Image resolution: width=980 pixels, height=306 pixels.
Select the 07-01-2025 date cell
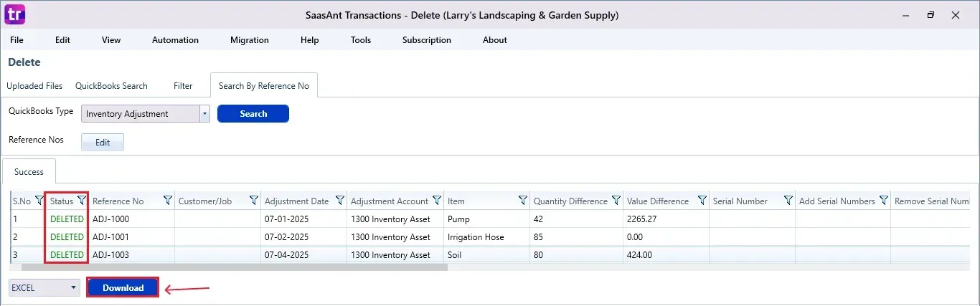304,219
